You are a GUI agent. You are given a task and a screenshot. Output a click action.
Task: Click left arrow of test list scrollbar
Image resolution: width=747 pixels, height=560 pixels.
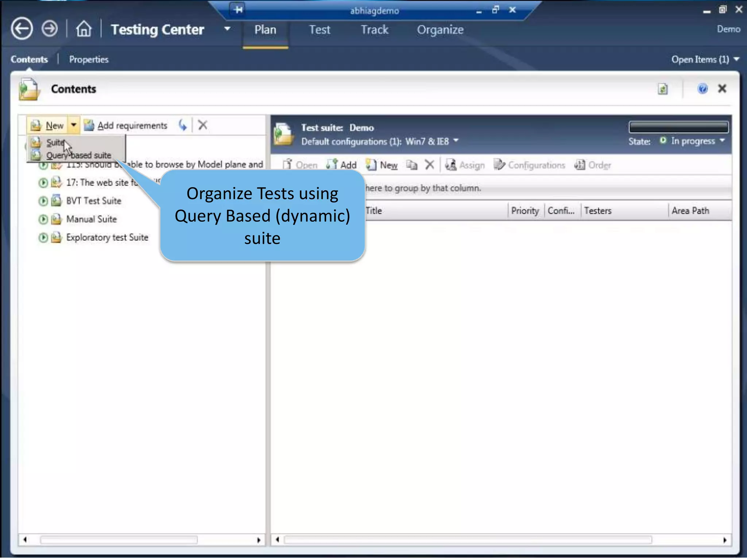pos(277,540)
